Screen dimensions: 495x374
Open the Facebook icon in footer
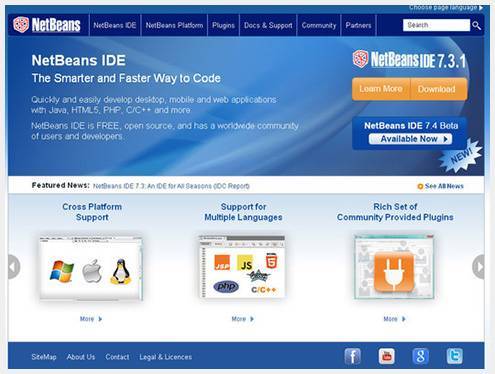coord(353,356)
